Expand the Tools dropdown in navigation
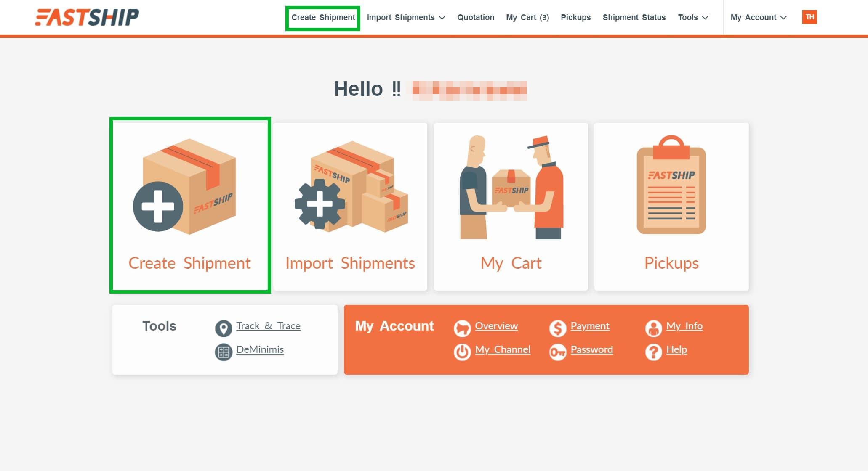Image resolution: width=868 pixels, height=471 pixels. (693, 17)
